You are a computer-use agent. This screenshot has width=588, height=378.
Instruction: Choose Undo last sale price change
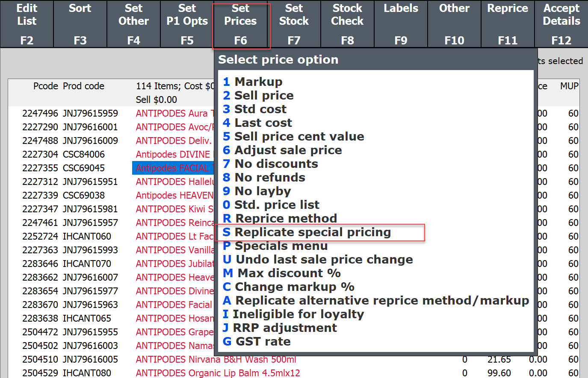point(324,260)
